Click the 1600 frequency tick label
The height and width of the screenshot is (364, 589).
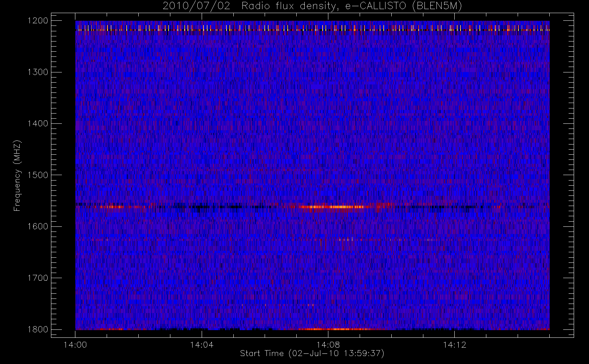point(38,226)
